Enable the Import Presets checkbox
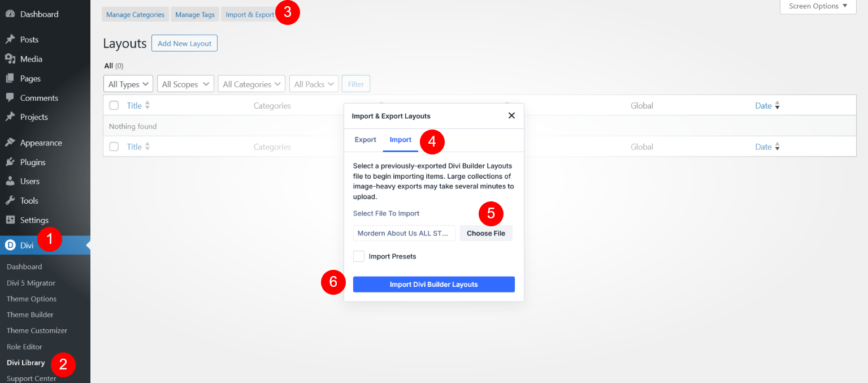 [359, 256]
